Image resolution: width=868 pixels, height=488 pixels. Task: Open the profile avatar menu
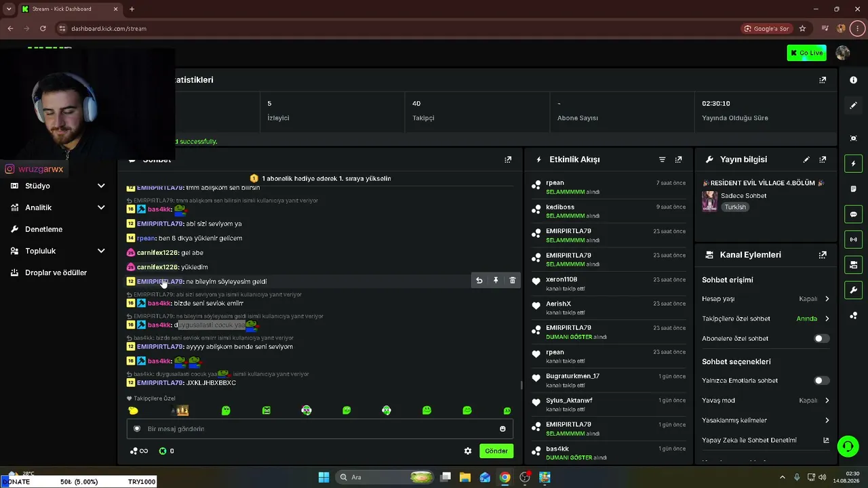(x=843, y=53)
